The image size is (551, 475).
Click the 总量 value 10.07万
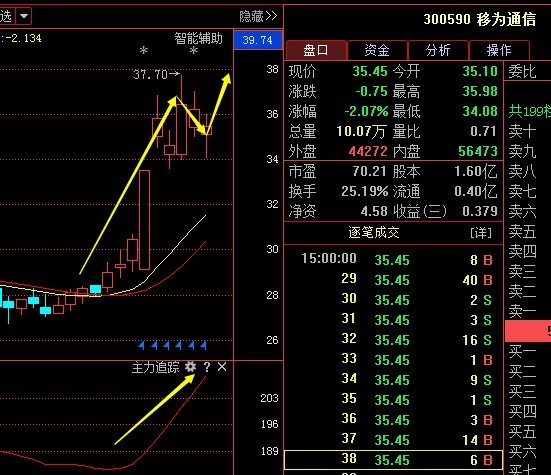361,131
